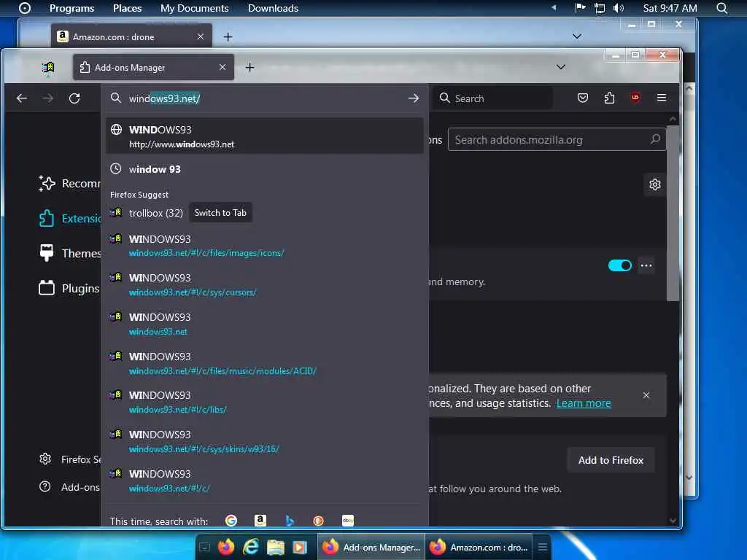This screenshot has height=560, width=747.
Task: Open the taskbar overflow list button
Action: pyautogui.click(x=543, y=547)
